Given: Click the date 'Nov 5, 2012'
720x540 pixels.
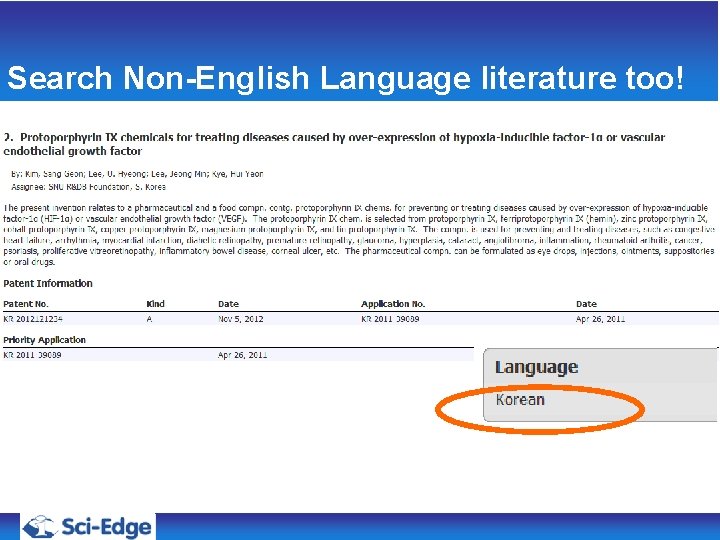Looking at the screenshot, I should pos(241,319).
